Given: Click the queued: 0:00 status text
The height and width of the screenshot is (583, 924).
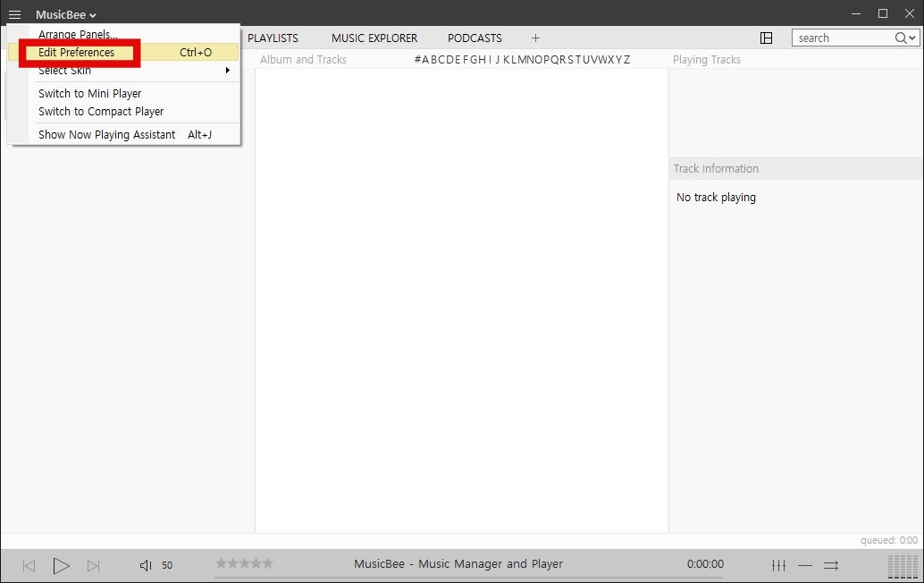Looking at the screenshot, I should 888,541.
